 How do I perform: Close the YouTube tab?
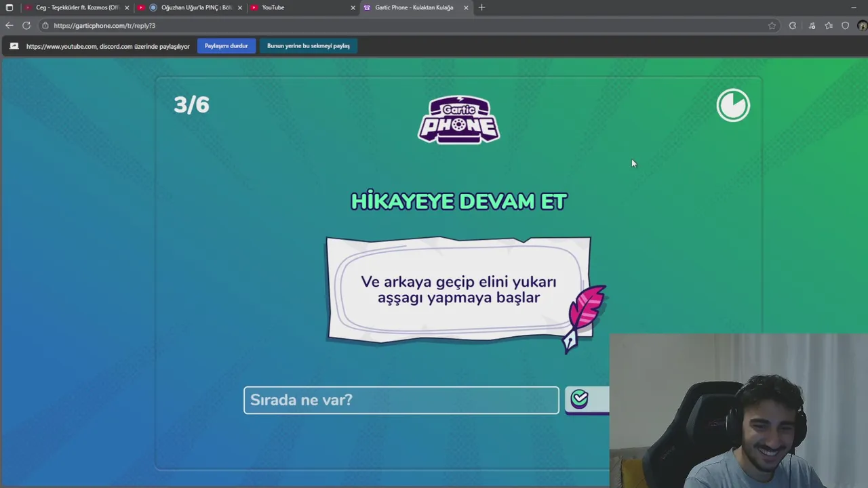(353, 7)
